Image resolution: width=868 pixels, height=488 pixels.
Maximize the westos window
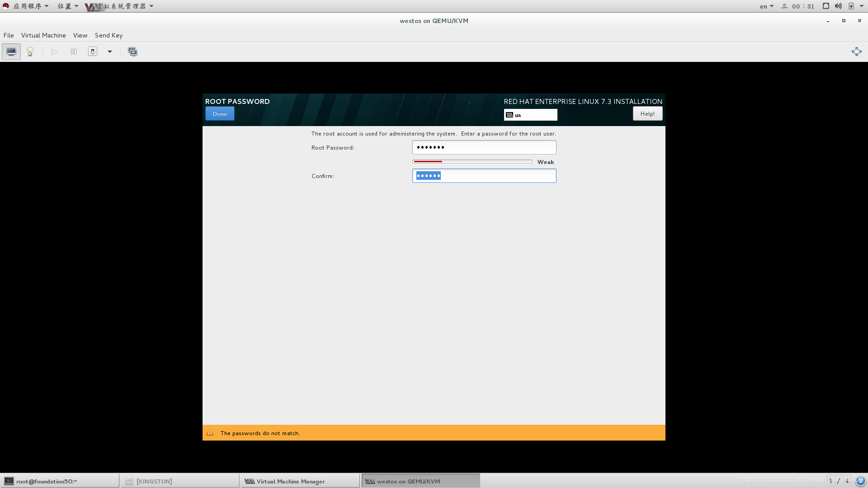pyautogui.click(x=844, y=21)
